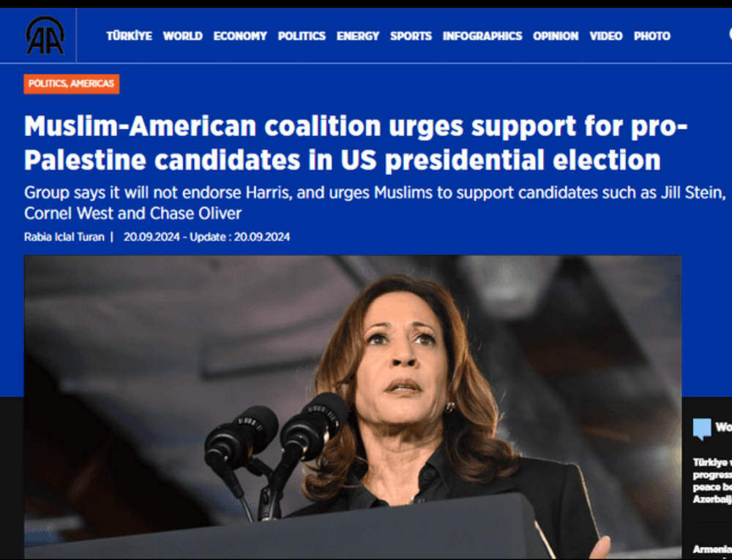Image resolution: width=732 pixels, height=560 pixels.
Task: Click the AA Anadolu Agency logo
Action: coord(45,35)
